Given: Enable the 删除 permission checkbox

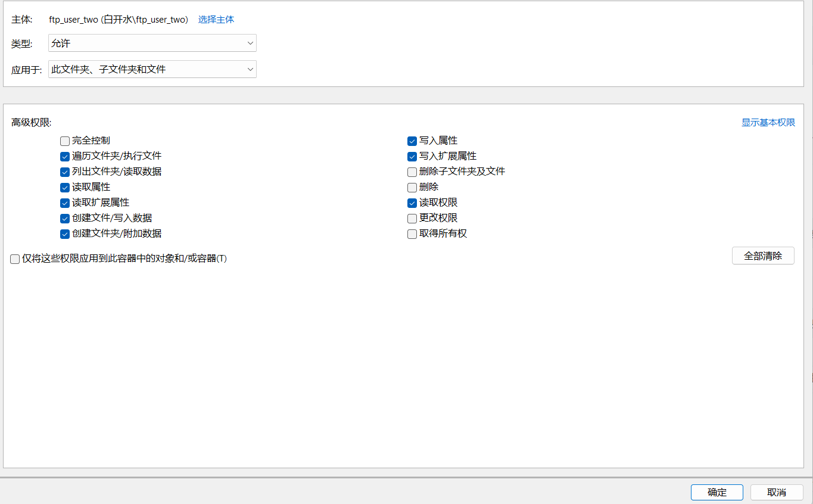Looking at the screenshot, I should [412, 188].
